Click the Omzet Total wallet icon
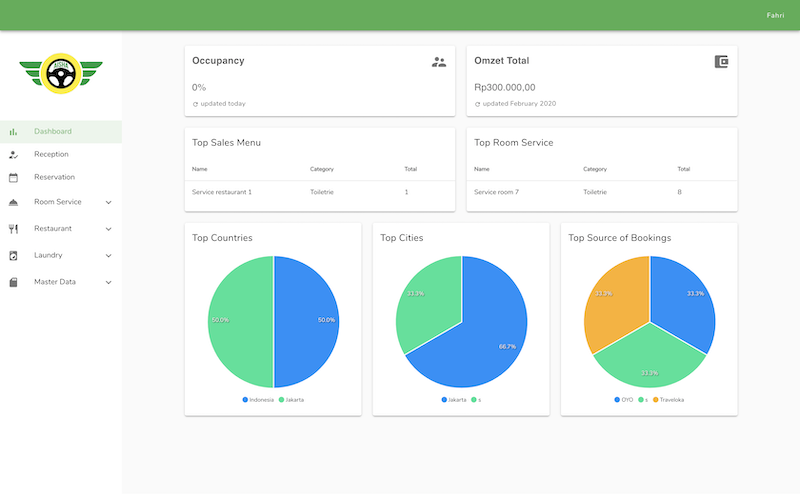 tap(721, 62)
